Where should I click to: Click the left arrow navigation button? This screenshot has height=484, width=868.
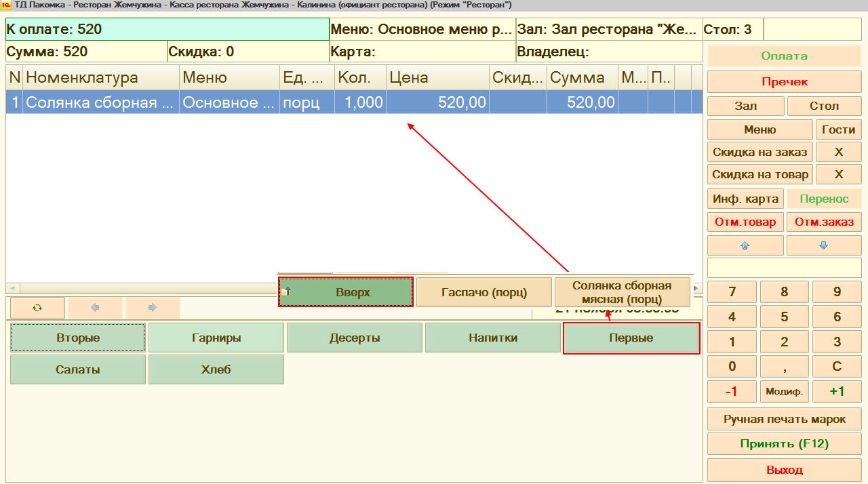[x=95, y=308]
